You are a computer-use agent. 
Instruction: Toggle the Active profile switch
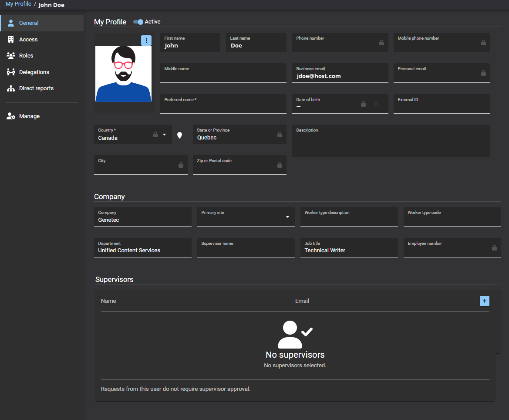[138, 22]
